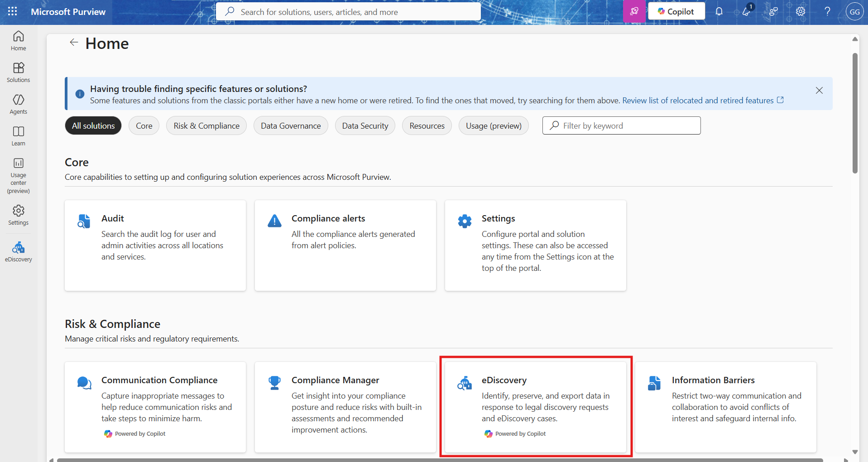Open Settings in the left sidebar

tap(19, 215)
